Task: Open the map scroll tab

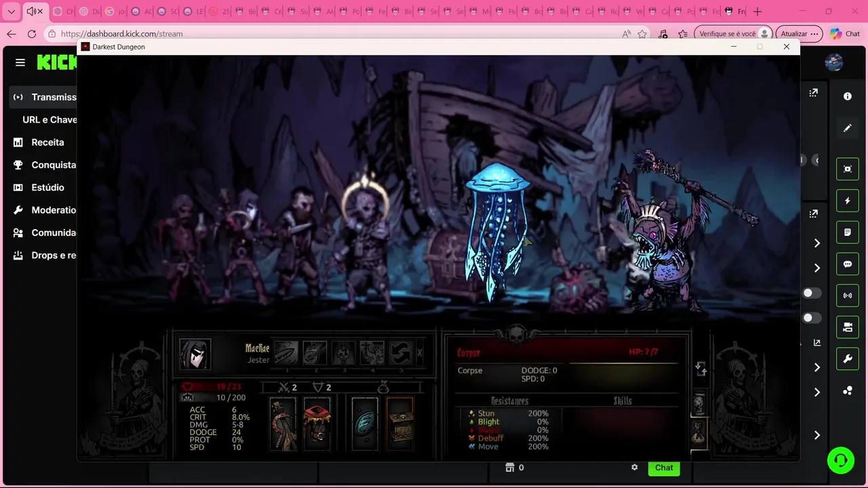Action: click(x=699, y=404)
